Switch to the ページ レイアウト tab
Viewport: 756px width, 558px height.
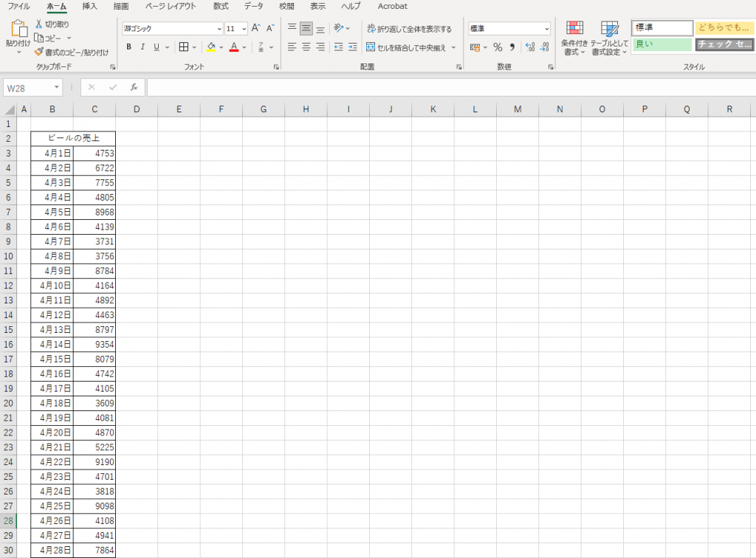[x=171, y=6]
